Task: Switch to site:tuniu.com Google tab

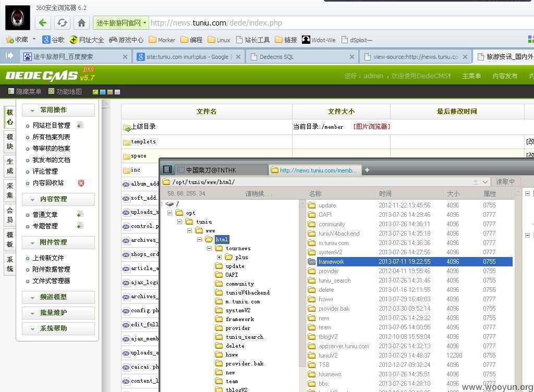Action: coord(188,56)
